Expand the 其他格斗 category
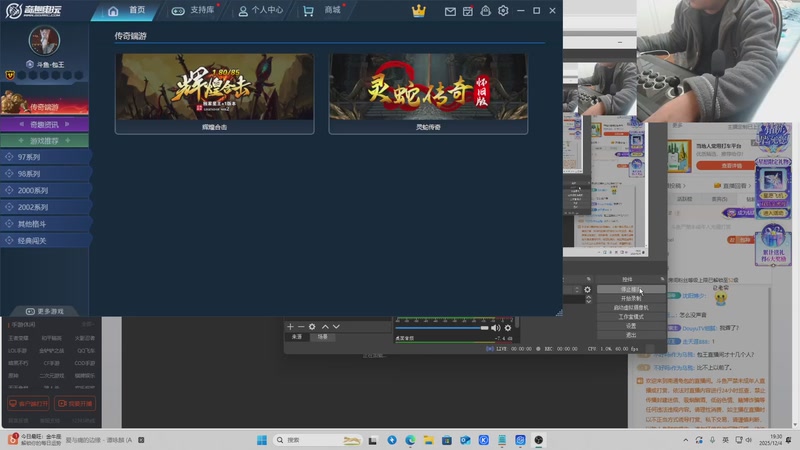 (45, 224)
